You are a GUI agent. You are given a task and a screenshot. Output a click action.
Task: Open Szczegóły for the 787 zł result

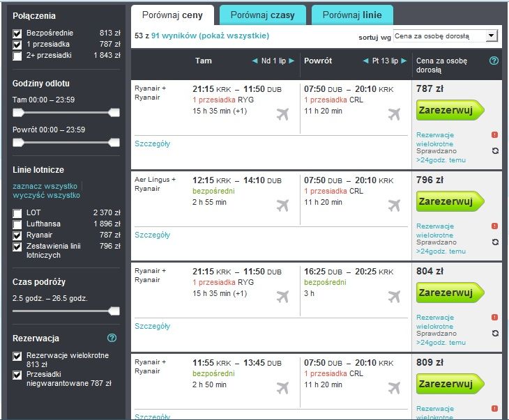coord(152,143)
